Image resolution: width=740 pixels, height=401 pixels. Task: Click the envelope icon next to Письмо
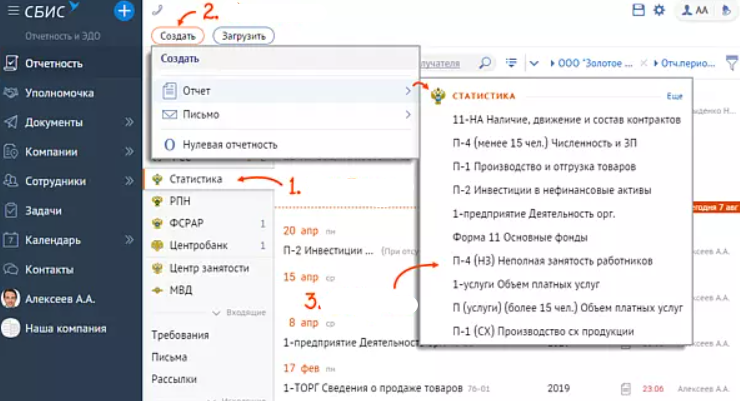click(x=169, y=115)
